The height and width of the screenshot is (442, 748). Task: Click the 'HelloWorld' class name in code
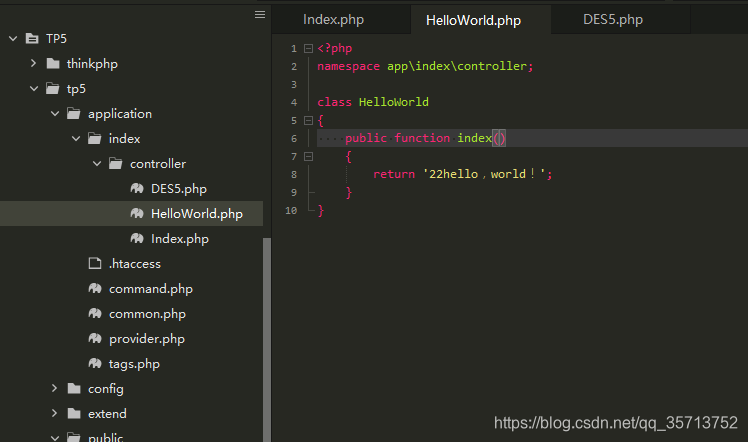394,102
